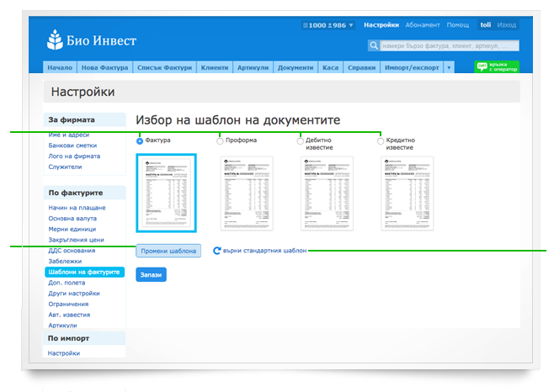This screenshot has height=392, width=554.
Task: Expand the extra navigation tabs arrow
Action: pyautogui.click(x=449, y=67)
